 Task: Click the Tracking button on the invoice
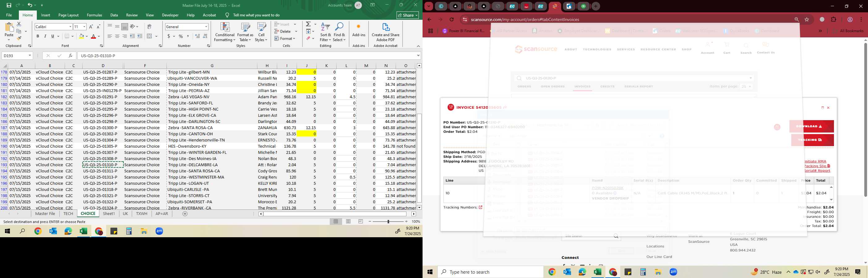pos(812,140)
